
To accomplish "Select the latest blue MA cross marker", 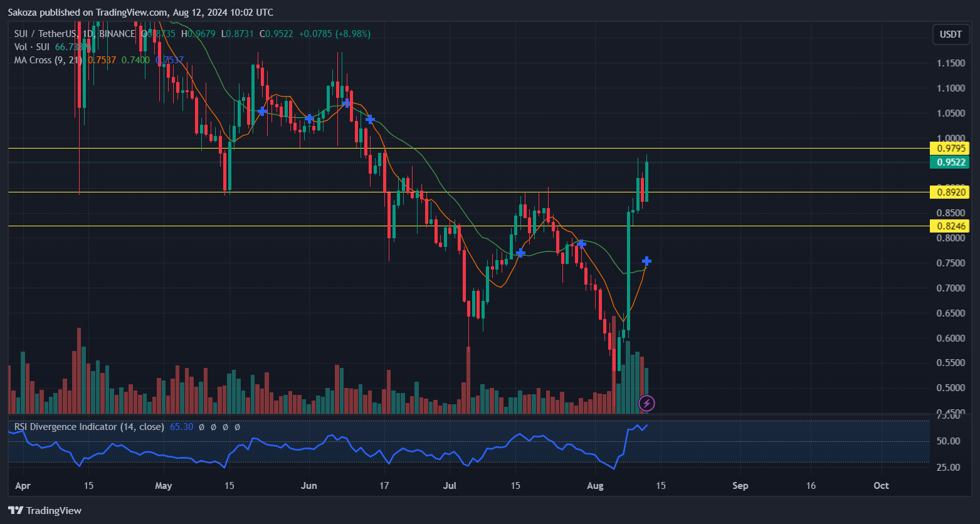I will click(x=646, y=261).
